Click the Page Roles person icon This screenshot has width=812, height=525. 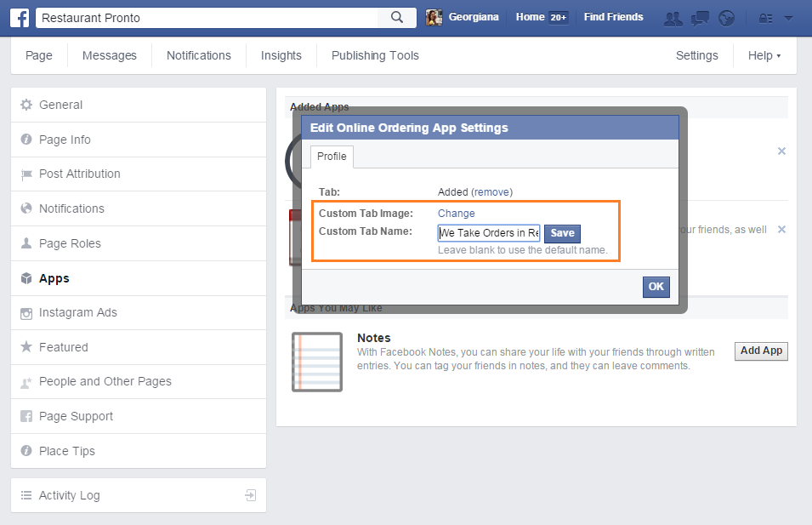pos(26,243)
